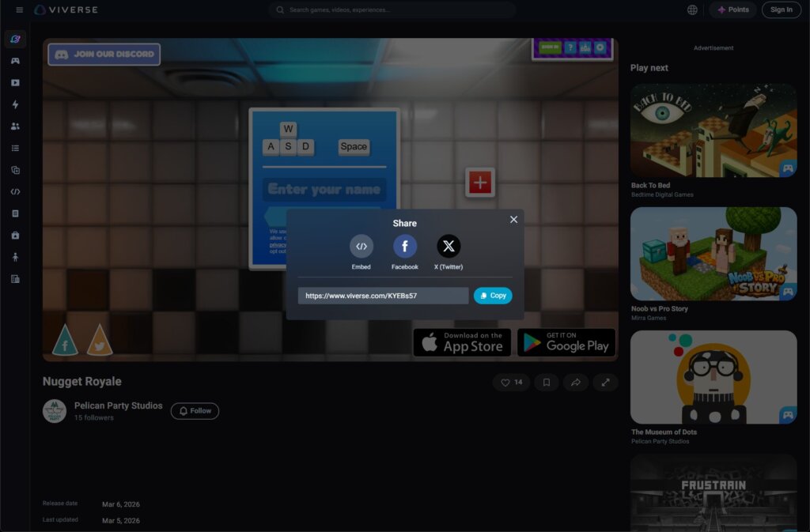
Task: Open Back To Bed thumbnail
Action: 713,130
